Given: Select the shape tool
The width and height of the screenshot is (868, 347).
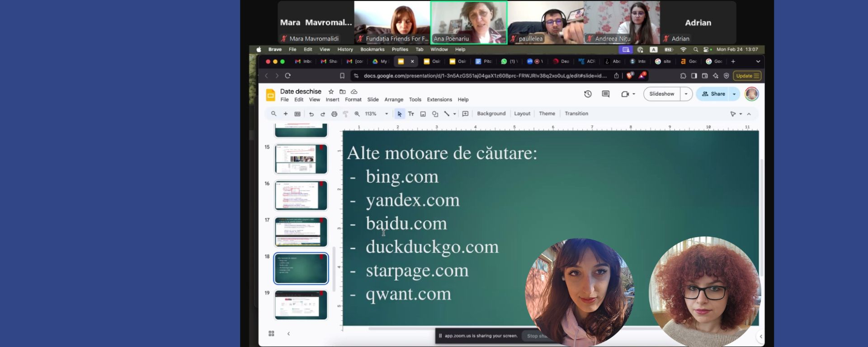Looking at the screenshot, I should click(435, 114).
